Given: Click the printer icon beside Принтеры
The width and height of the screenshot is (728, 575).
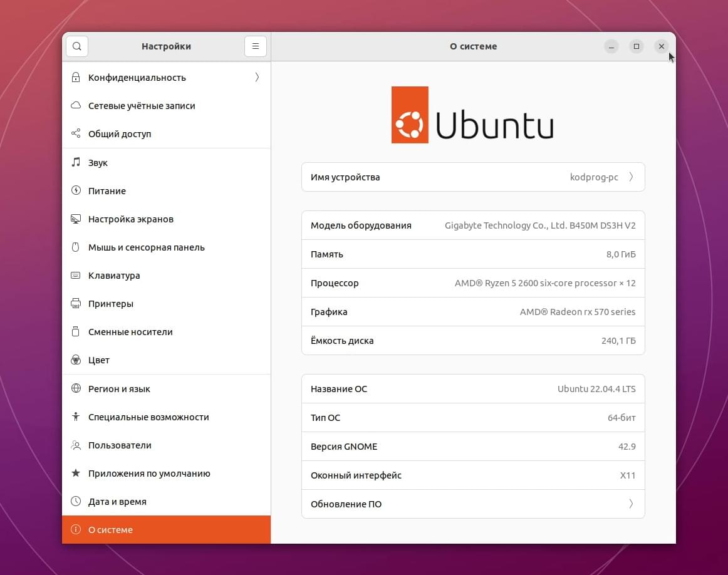Looking at the screenshot, I should coord(76,304).
